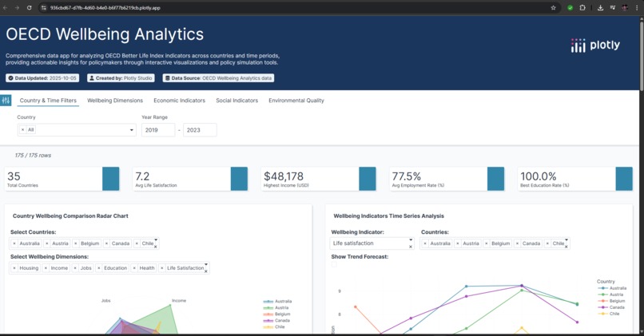Image resolution: width=644 pixels, height=336 pixels.
Task: Open browser downloads icon
Action: coord(601,8)
